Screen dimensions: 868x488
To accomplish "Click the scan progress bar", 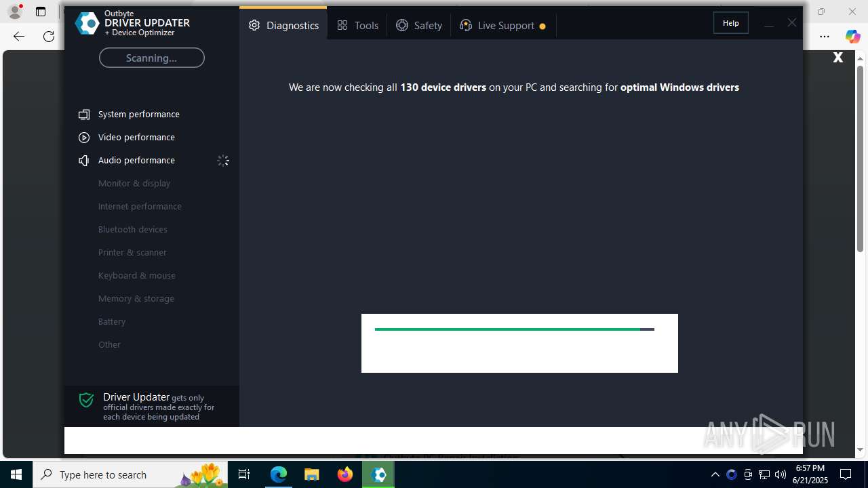I will coord(514,329).
